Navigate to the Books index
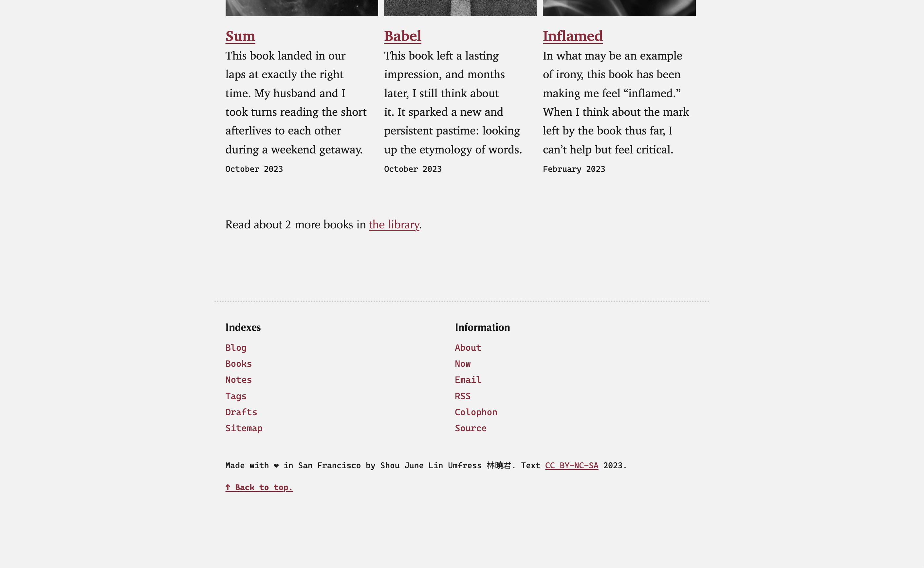This screenshot has height=568, width=924. (x=238, y=364)
